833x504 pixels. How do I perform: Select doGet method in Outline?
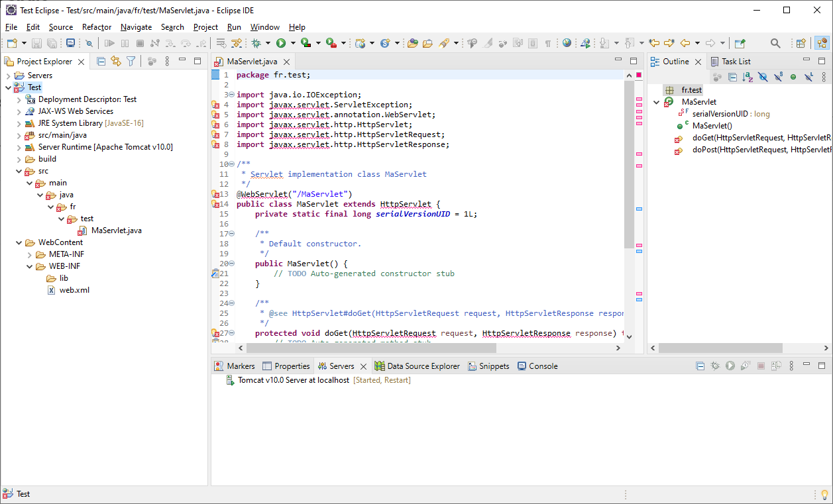click(753, 138)
